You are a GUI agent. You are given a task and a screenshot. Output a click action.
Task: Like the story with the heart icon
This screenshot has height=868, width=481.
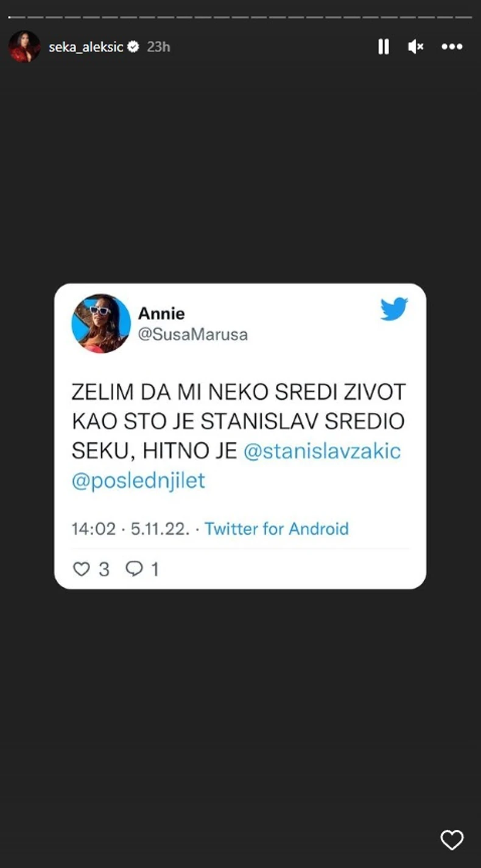point(452,840)
